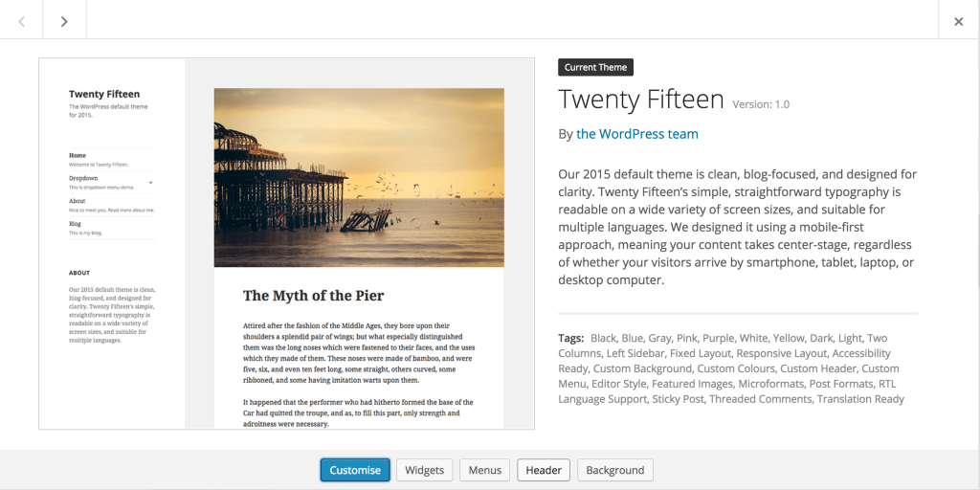This screenshot has width=980, height=490.
Task: Open the Background settings
Action: pos(615,470)
